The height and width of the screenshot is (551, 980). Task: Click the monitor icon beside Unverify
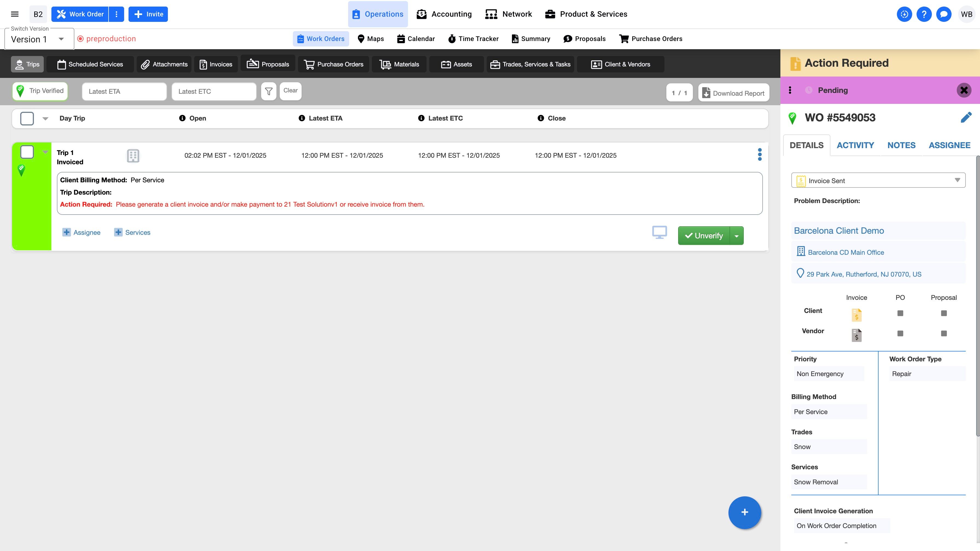pyautogui.click(x=659, y=232)
